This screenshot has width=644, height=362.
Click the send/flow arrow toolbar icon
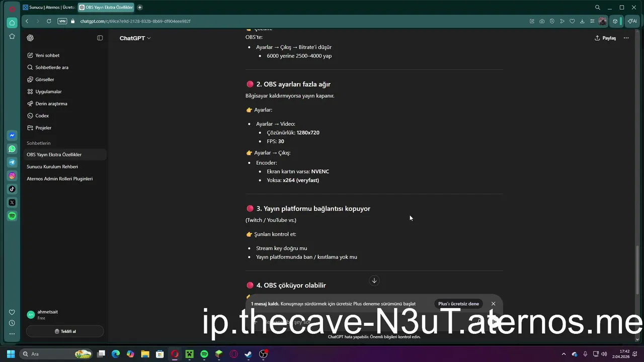click(x=562, y=21)
